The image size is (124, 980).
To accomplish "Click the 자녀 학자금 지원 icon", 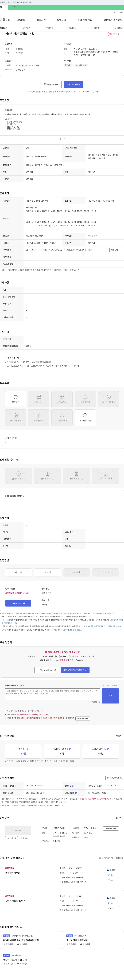I will point(108,399).
